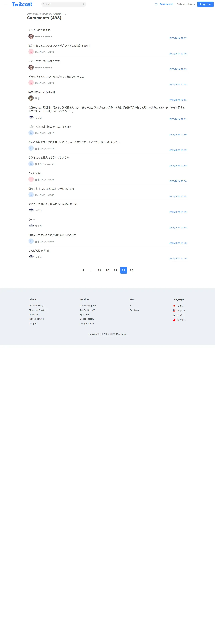Switch language to English
Viewport: 215px width, 644px height.
(x=181, y=311)
